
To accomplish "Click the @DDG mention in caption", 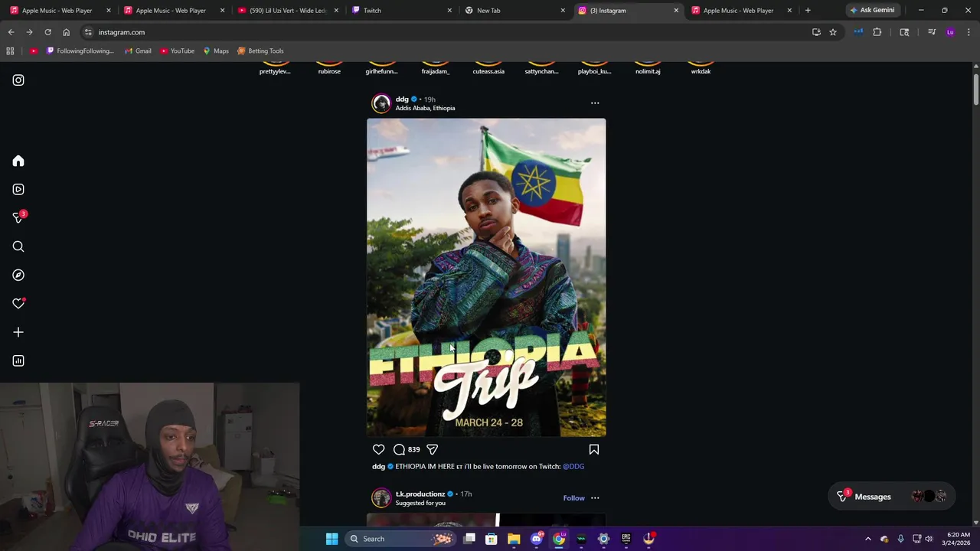I will (x=573, y=466).
